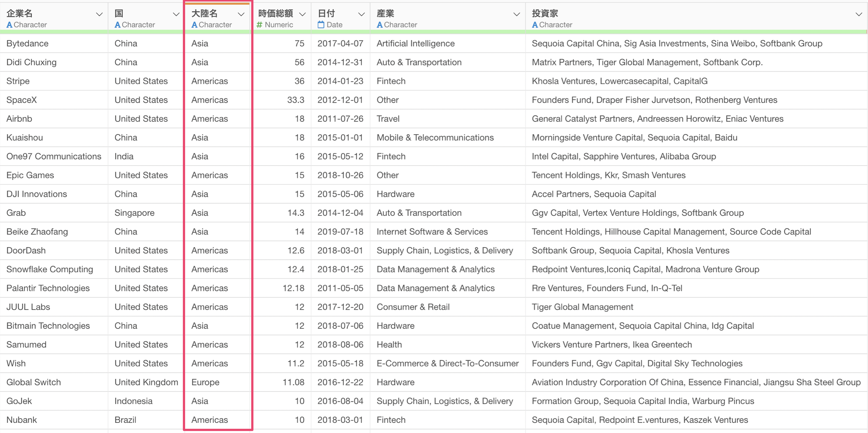
Task: Click the Mobile & Telecommunications industry cell
Action: point(448,138)
